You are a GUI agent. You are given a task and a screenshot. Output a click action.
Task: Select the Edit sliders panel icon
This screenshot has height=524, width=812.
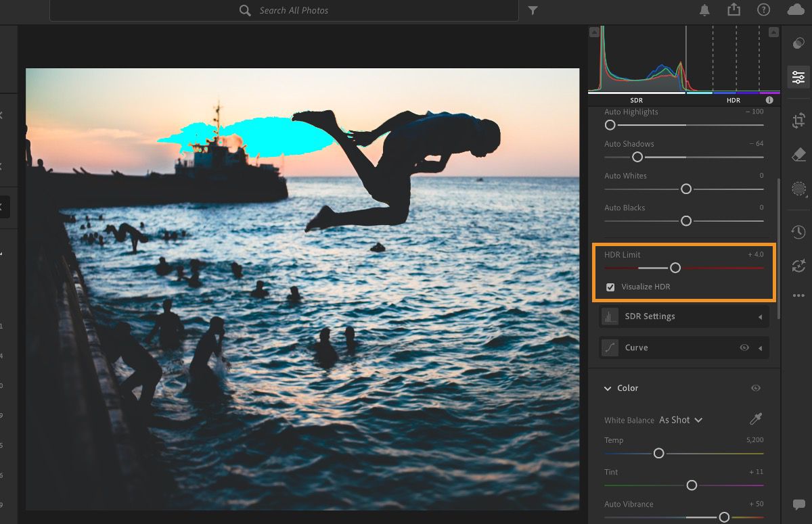[x=798, y=77]
